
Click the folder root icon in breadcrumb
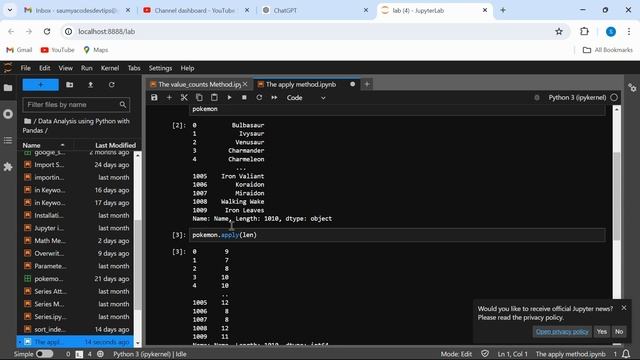tap(27, 121)
